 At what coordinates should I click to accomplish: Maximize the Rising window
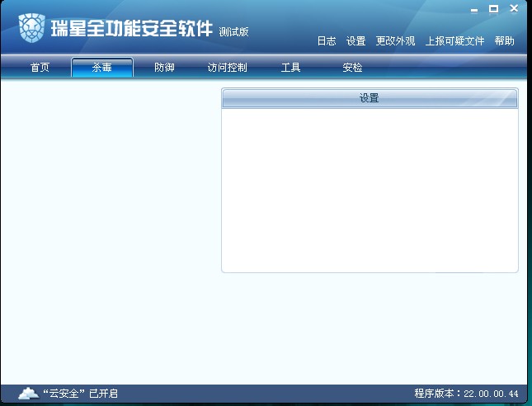[x=494, y=9]
